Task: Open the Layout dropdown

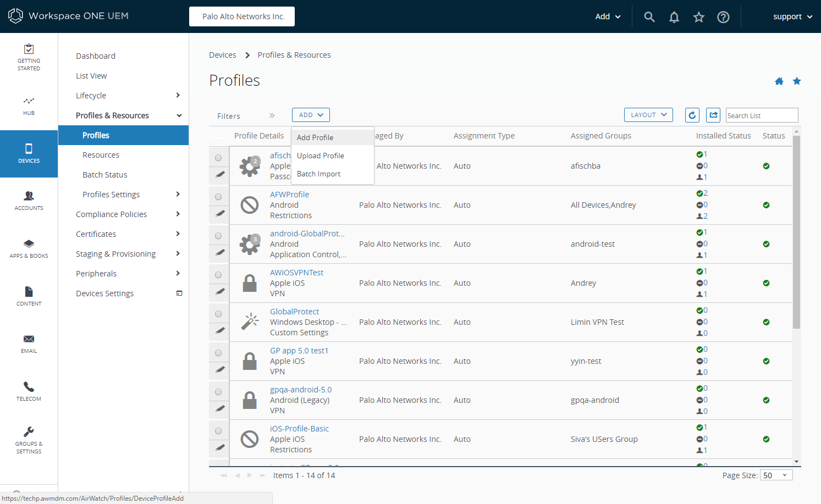Action: click(x=648, y=115)
